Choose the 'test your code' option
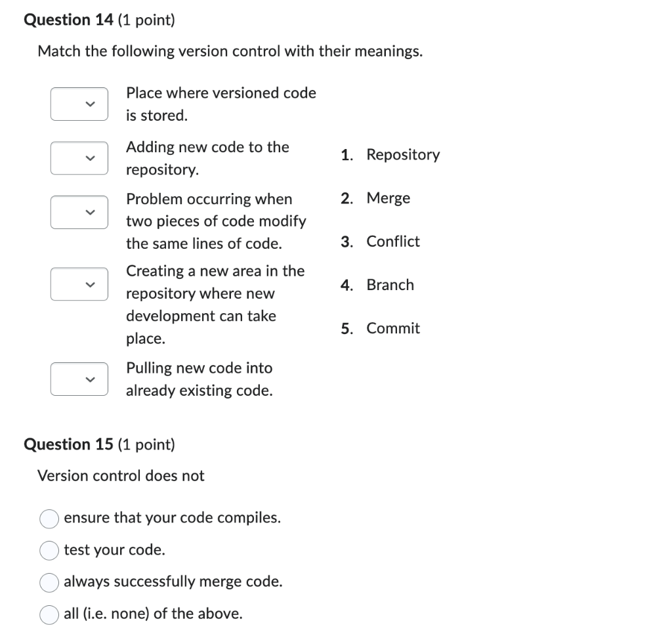Screen dimensions: 672x638 (x=49, y=551)
